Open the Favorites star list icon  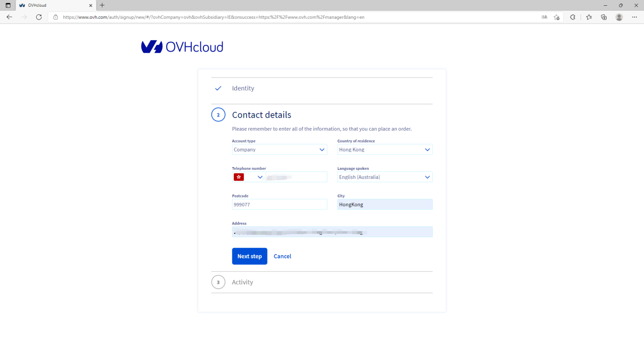point(589,17)
